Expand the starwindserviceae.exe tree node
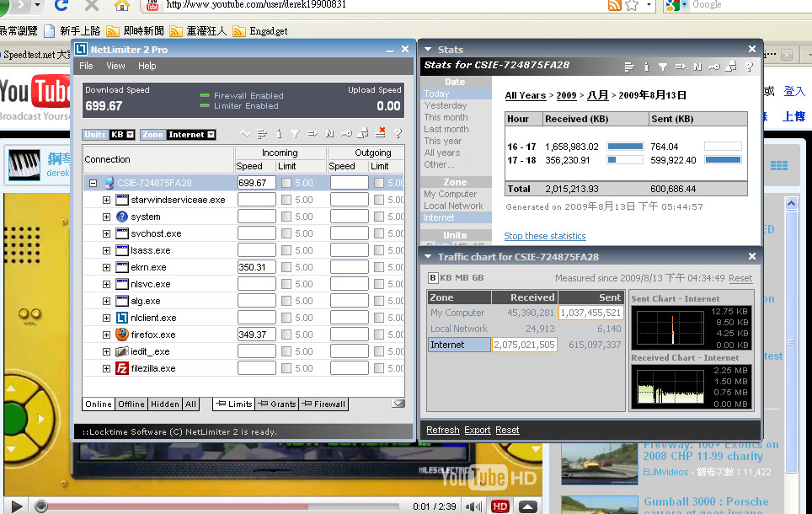This screenshot has height=514, width=812. point(106,200)
